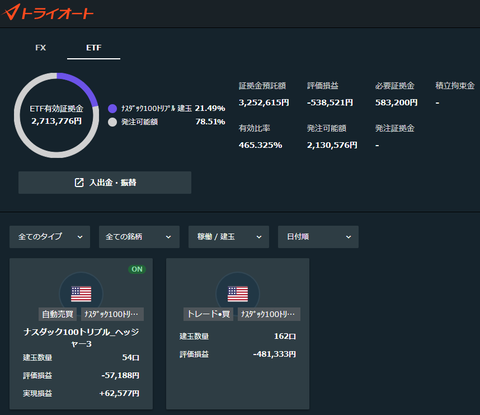Viewport: 480px width, 415px height.
Task: Click the US flag icon on 自動売買 card
Action: (81, 294)
